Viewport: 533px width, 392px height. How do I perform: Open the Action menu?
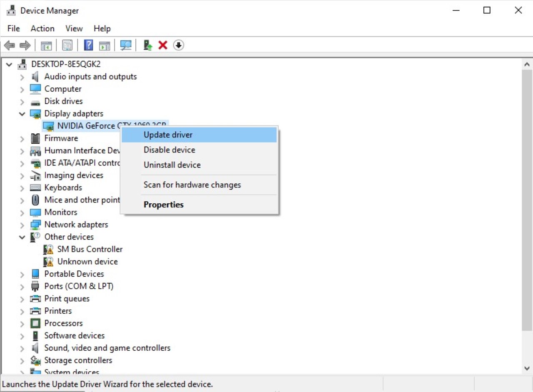pos(42,28)
